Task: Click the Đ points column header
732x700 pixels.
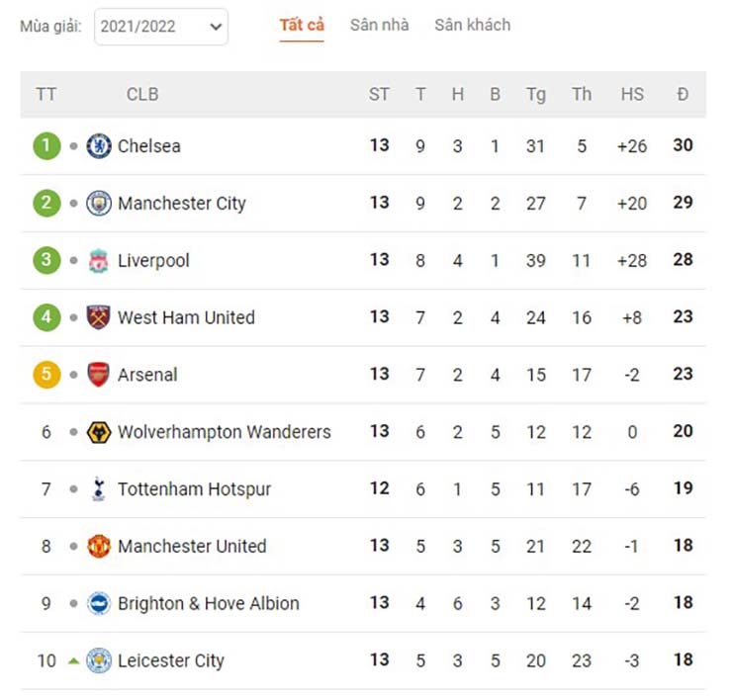Action: [683, 95]
